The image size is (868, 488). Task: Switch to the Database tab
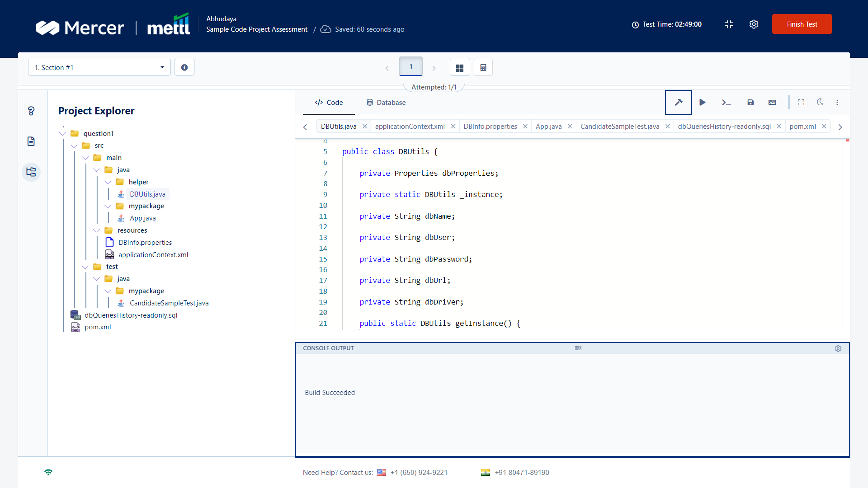pyautogui.click(x=386, y=102)
